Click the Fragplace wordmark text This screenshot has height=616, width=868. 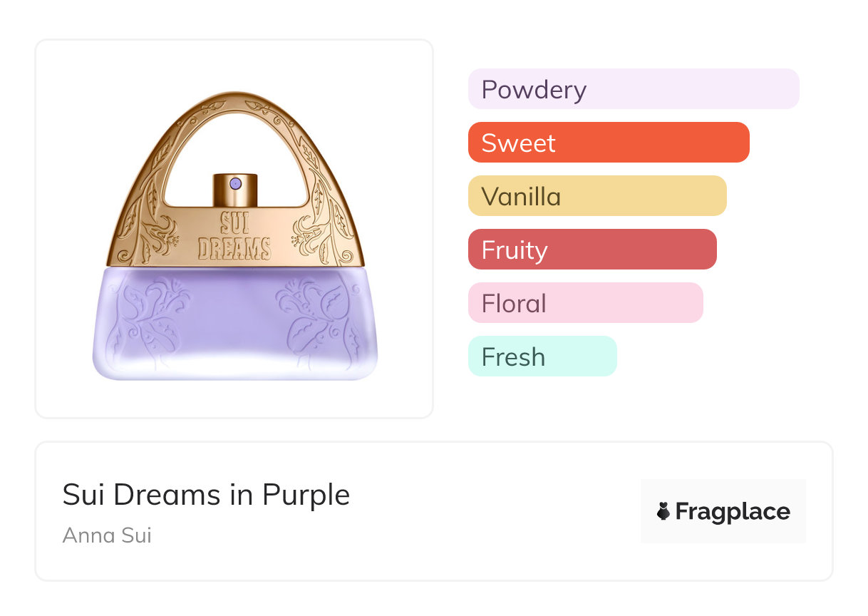click(732, 511)
